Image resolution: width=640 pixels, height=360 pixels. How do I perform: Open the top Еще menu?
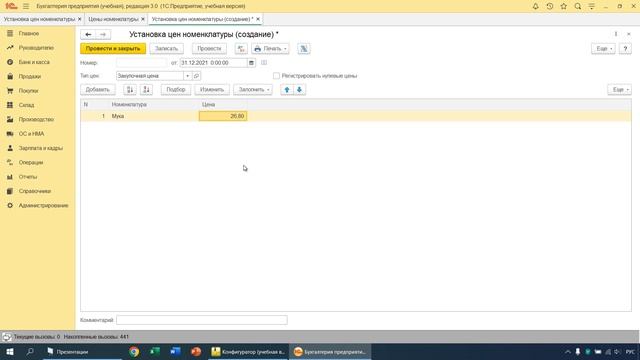point(603,49)
